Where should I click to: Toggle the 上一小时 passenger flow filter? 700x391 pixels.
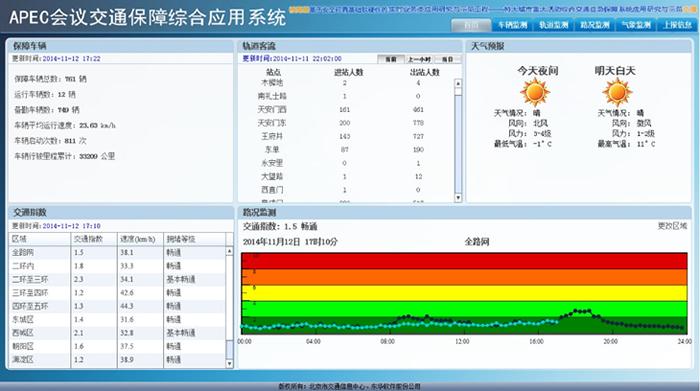tap(419, 59)
